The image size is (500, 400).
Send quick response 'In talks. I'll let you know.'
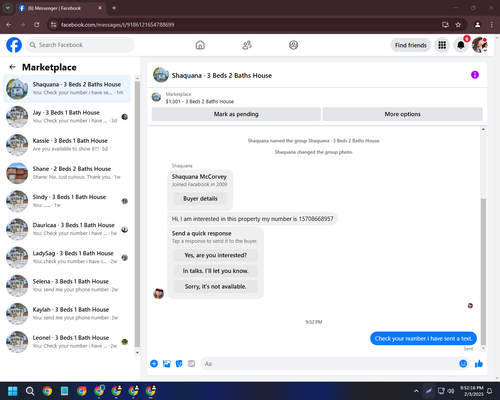click(x=215, y=271)
